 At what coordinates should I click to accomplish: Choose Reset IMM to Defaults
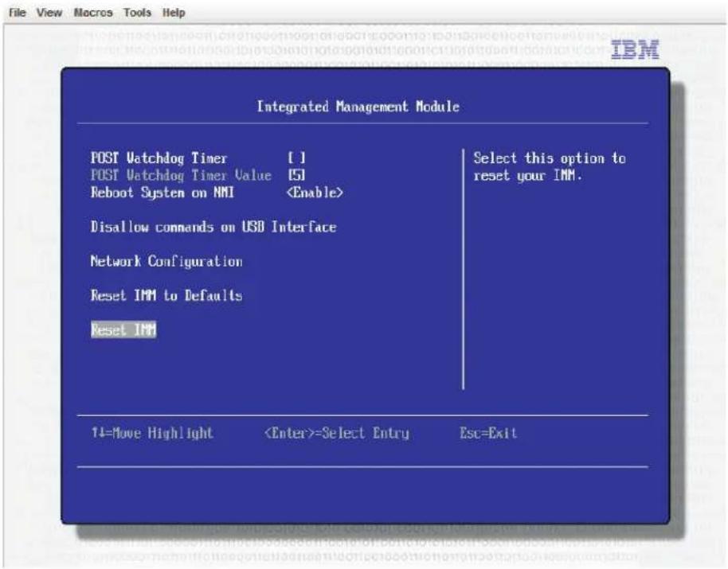click(x=166, y=295)
